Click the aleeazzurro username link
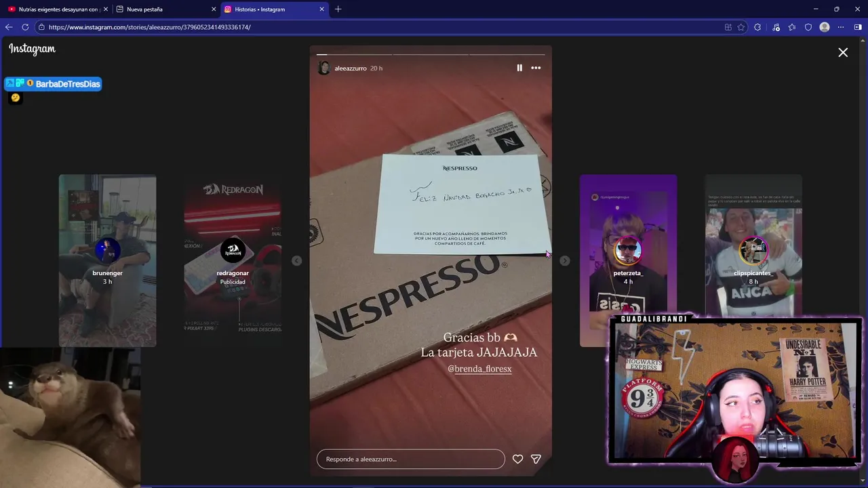Image resolution: width=868 pixels, height=488 pixels. pyautogui.click(x=351, y=68)
